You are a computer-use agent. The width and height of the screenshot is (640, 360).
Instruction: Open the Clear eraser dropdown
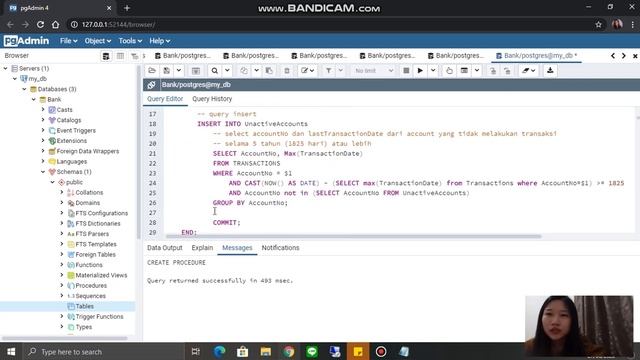529,71
